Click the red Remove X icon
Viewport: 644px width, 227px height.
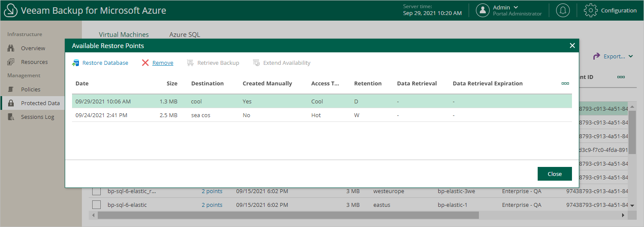point(145,63)
